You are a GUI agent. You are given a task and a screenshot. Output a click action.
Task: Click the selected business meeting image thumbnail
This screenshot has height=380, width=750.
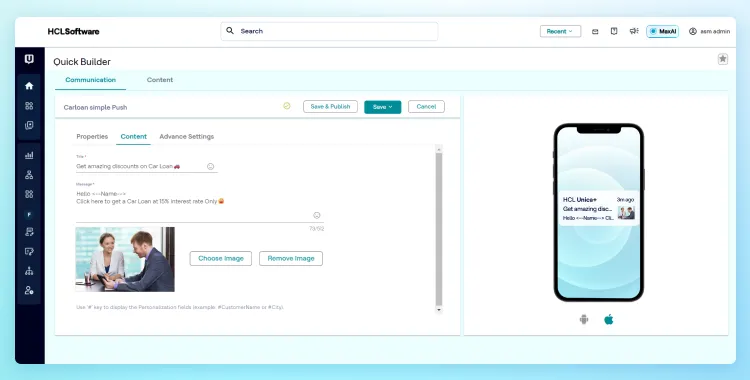pyautogui.click(x=125, y=259)
